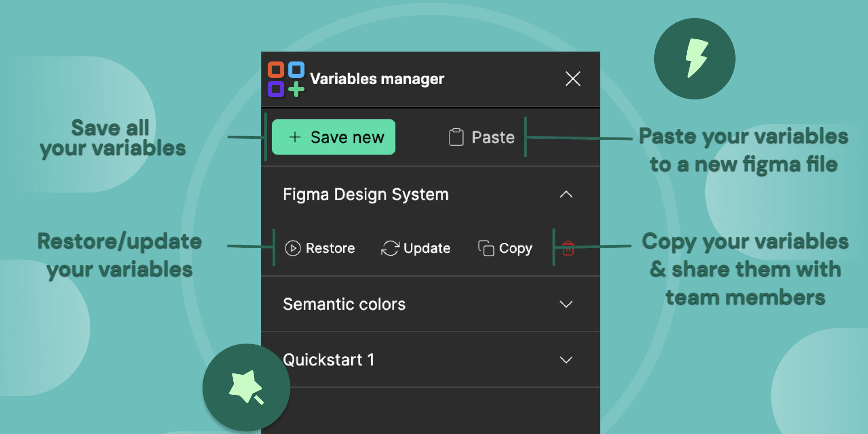Viewport: 868px width, 434px height.
Task: Click the Paste button
Action: point(481,137)
